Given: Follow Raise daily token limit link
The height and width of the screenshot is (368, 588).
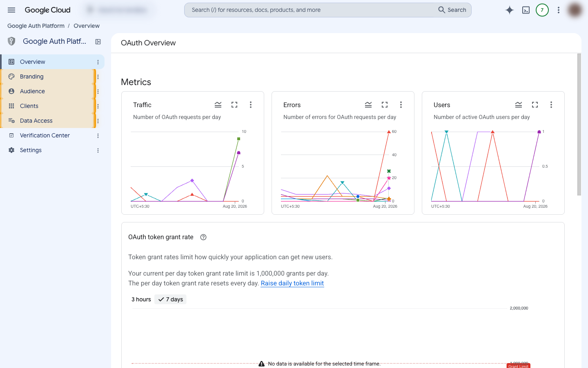Looking at the screenshot, I should 292,283.
